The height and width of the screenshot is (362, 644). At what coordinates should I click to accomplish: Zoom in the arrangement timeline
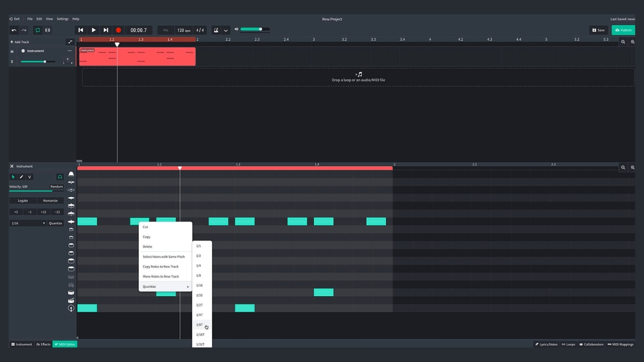(633, 42)
